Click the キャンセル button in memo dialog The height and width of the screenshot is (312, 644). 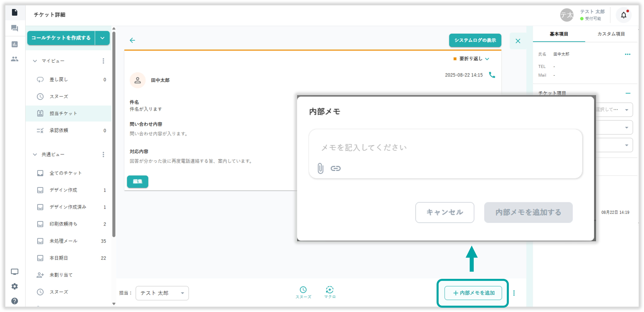tap(444, 212)
